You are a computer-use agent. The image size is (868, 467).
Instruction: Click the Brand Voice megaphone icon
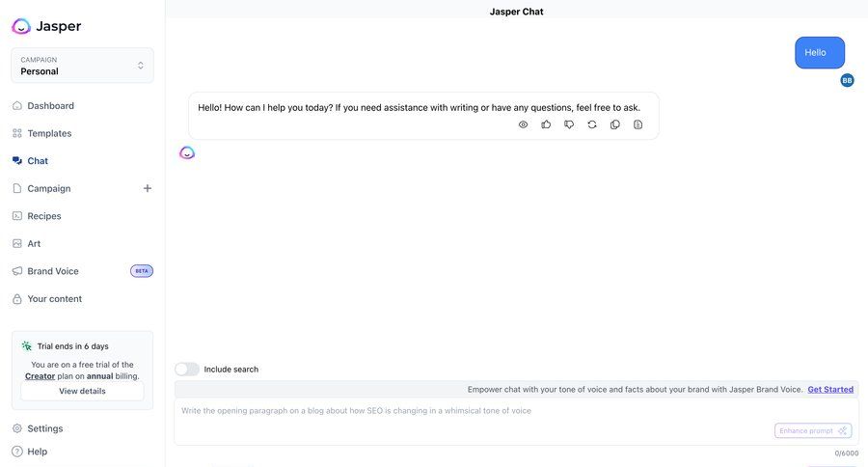17,271
